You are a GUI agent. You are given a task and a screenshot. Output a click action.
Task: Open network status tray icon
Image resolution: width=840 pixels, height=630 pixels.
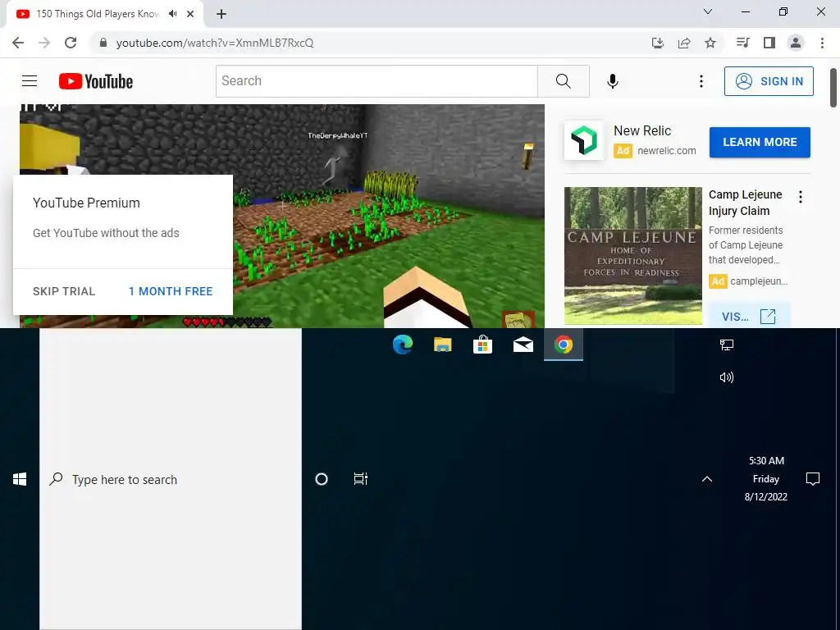[x=727, y=345]
